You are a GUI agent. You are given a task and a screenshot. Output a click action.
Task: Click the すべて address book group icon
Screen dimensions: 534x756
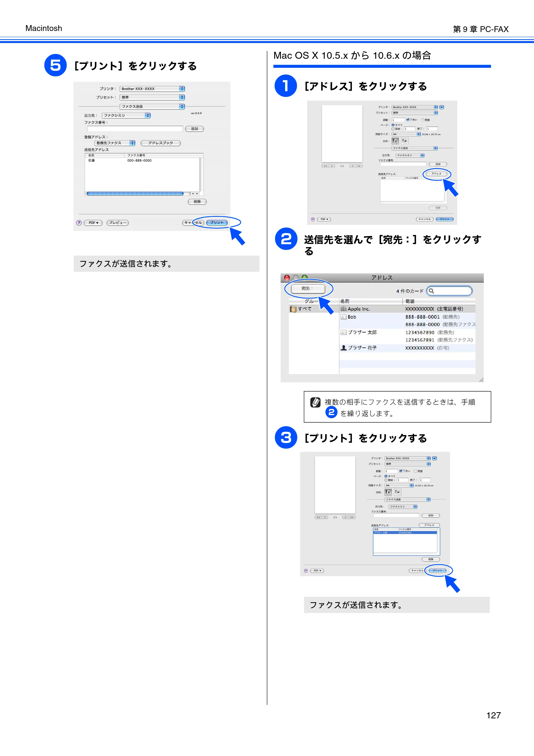(293, 309)
